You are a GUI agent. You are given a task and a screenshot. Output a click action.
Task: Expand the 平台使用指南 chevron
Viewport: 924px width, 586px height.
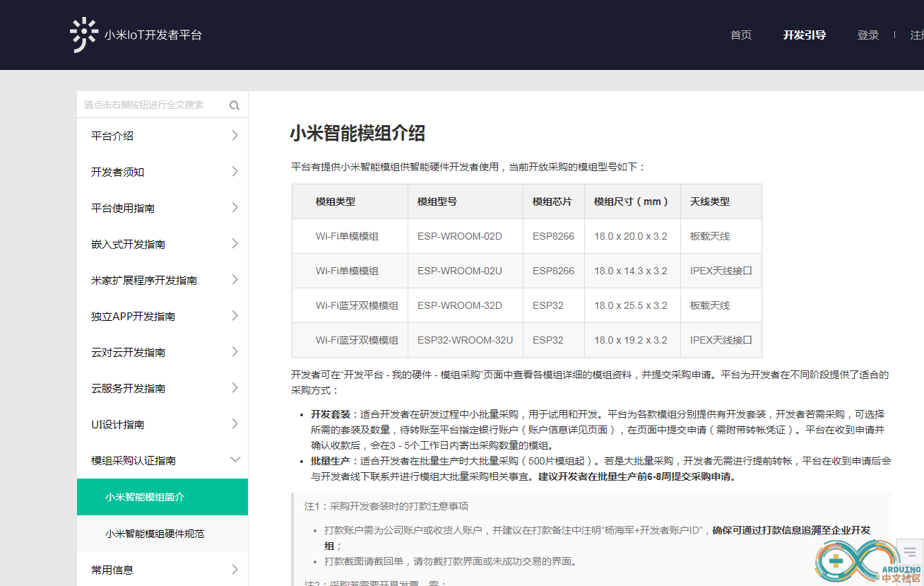point(235,208)
